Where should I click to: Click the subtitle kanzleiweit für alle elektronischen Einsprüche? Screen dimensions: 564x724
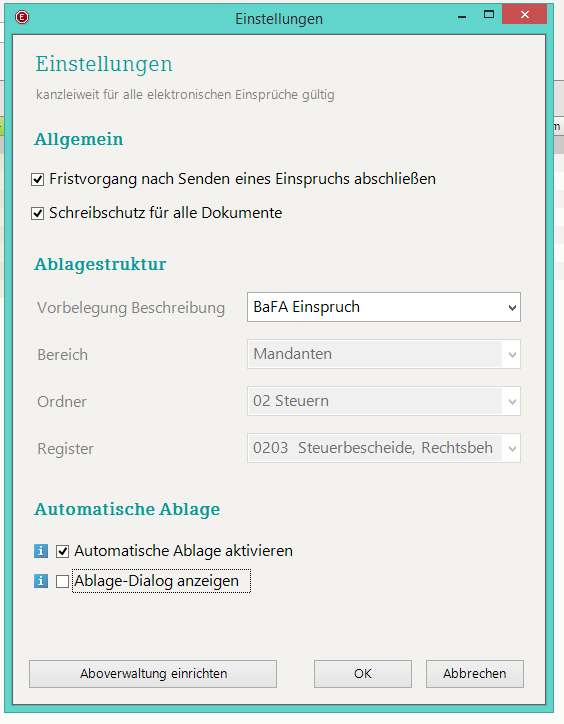pos(185,95)
